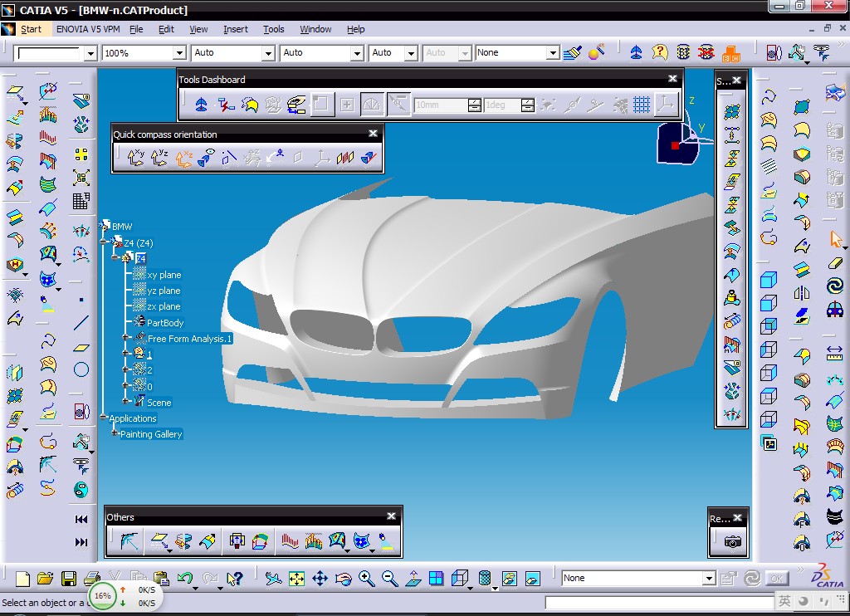Flip compass to YZ in Quick compass orientation

point(159,158)
